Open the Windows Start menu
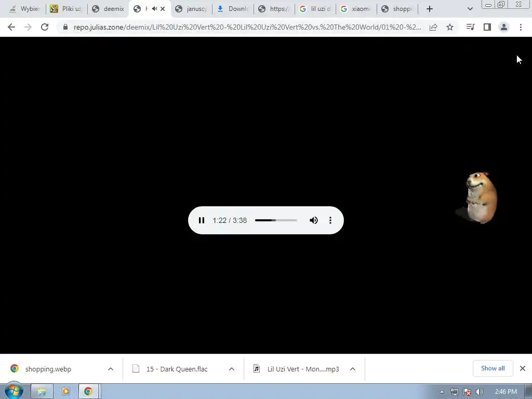 pos(14,391)
